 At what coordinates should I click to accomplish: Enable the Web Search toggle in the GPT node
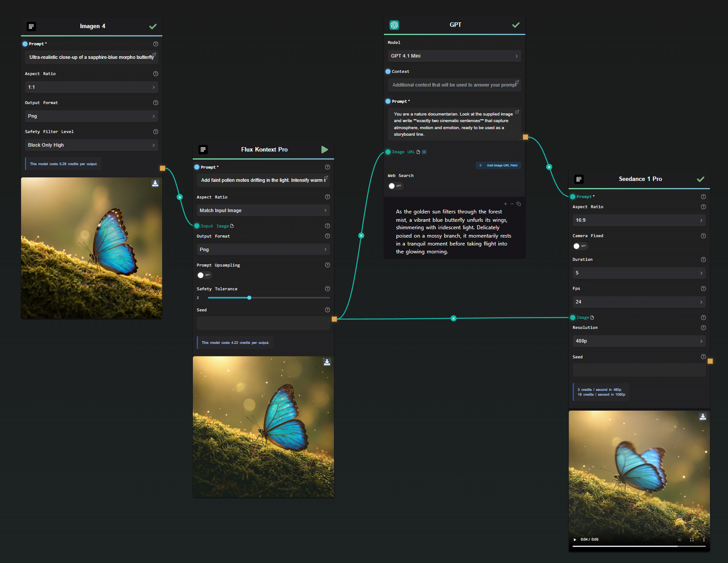point(395,186)
